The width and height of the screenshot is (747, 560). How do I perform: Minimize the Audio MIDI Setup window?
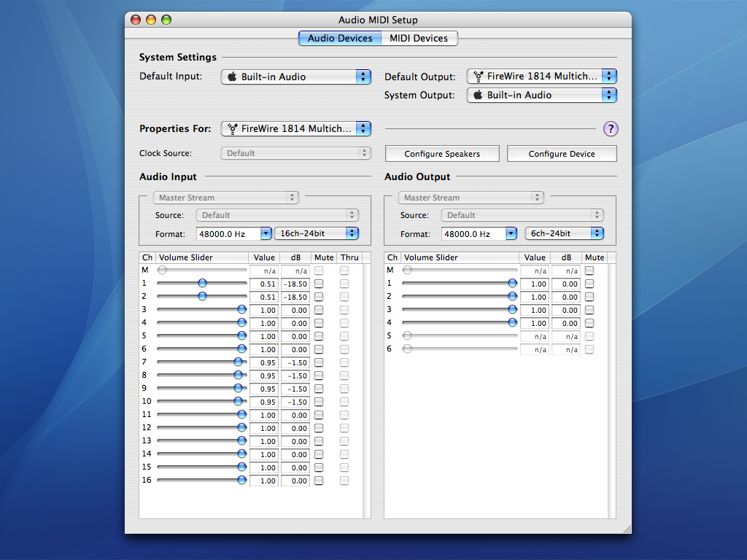[x=151, y=20]
